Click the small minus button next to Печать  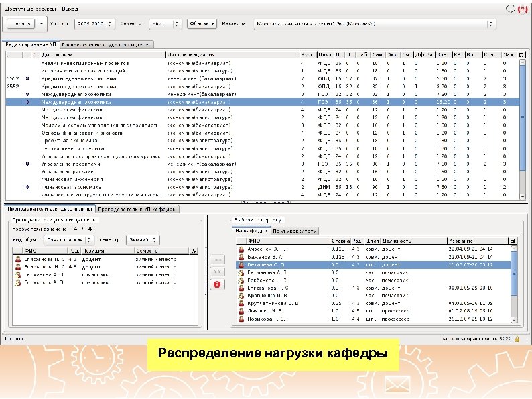point(42,23)
